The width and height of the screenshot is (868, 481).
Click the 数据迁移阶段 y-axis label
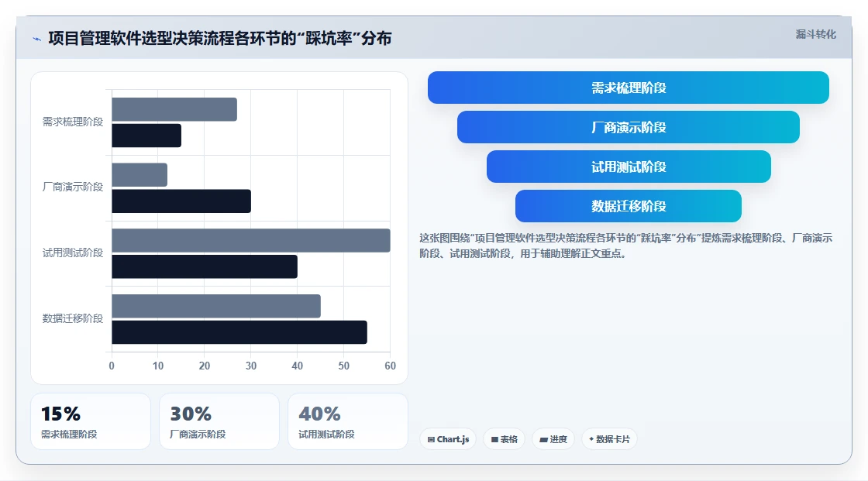[73, 318]
